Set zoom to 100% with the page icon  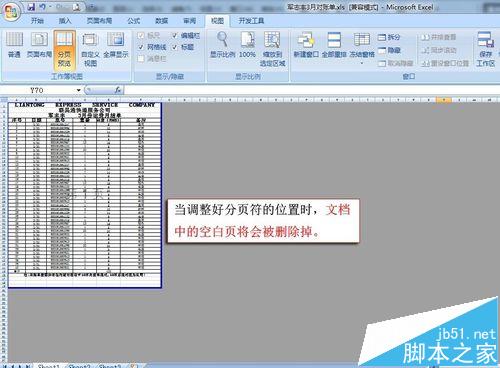[247, 45]
